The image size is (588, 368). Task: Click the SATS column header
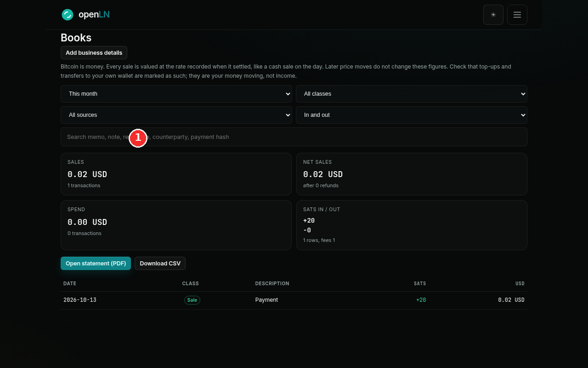tap(420, 283)
